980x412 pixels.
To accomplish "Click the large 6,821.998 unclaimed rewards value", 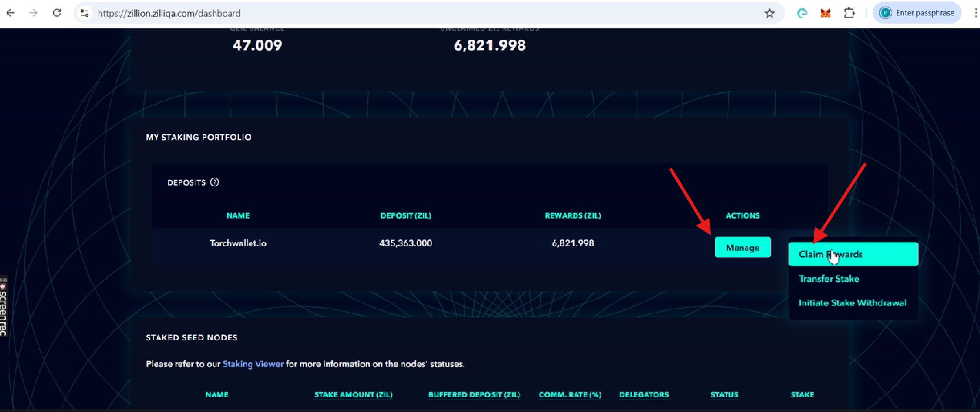I will pos(490,45).
